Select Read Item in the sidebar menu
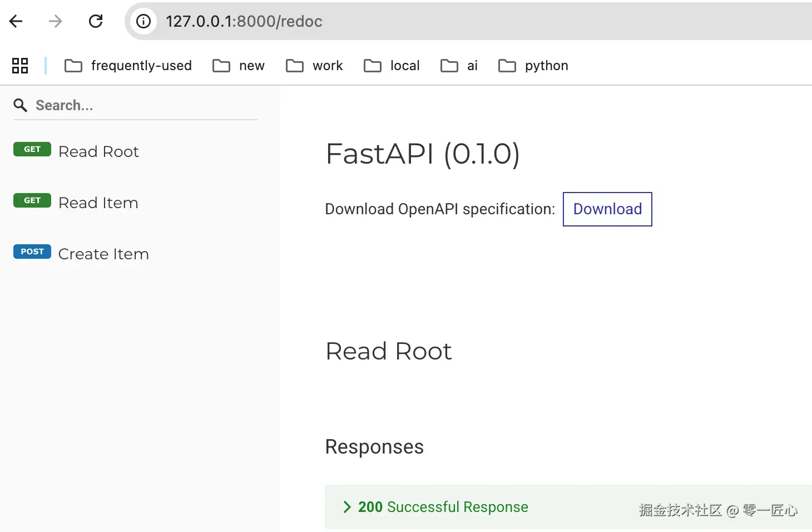This screenshot has width=812, height=532. pyautogui.click(x=98, y=203)
